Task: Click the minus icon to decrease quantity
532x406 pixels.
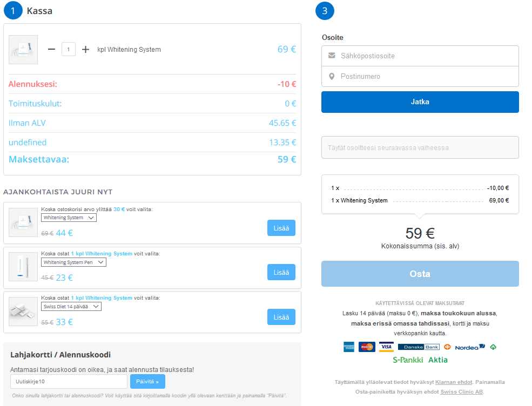Action: point(52,50)
